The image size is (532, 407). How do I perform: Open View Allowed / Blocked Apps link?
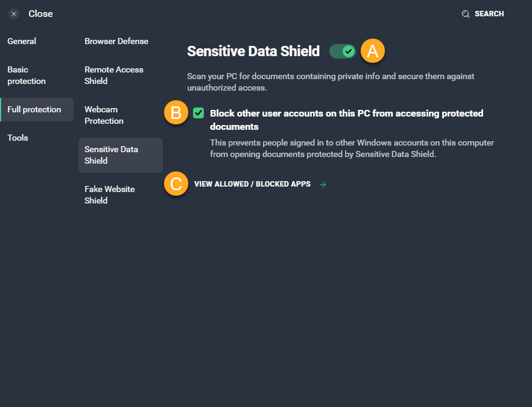[x=252, y=184]
